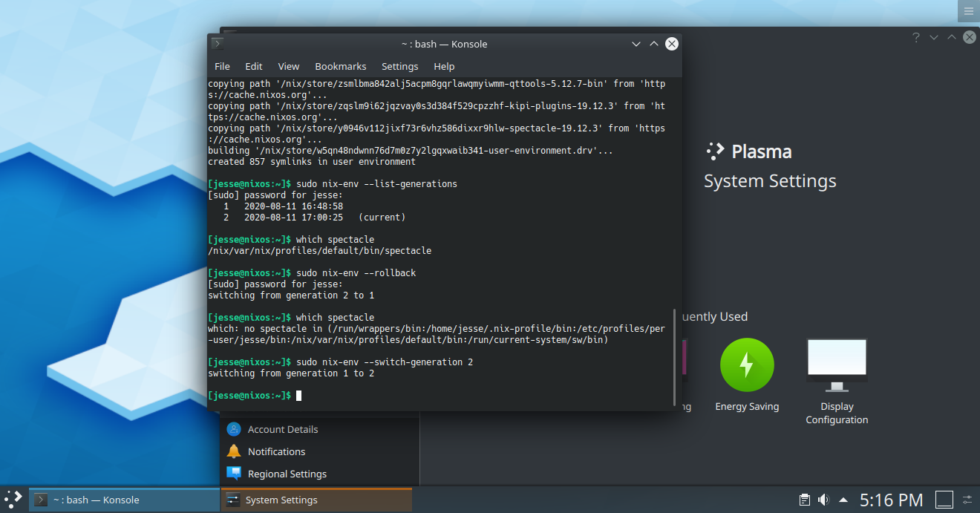Click the 'switching from generation 2 to 1' line
980x513 pixels.
[291, 295]
